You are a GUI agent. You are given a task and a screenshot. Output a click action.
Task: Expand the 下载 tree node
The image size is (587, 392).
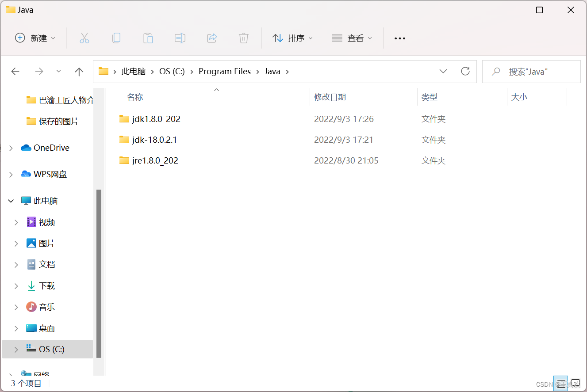tap(16, 286)
